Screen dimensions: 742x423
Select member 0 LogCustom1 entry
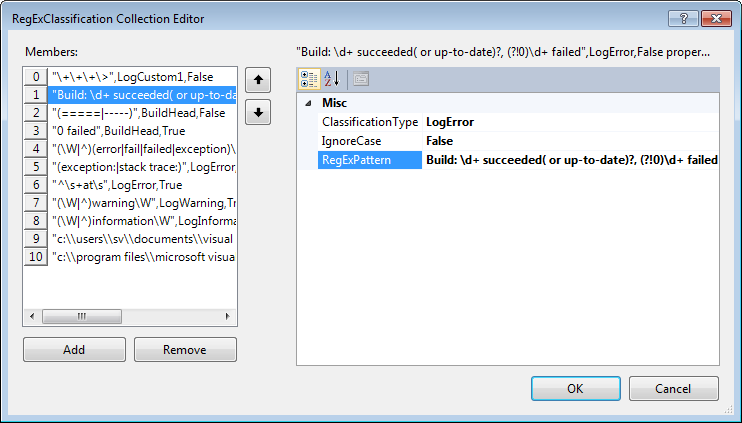[140, 77]
